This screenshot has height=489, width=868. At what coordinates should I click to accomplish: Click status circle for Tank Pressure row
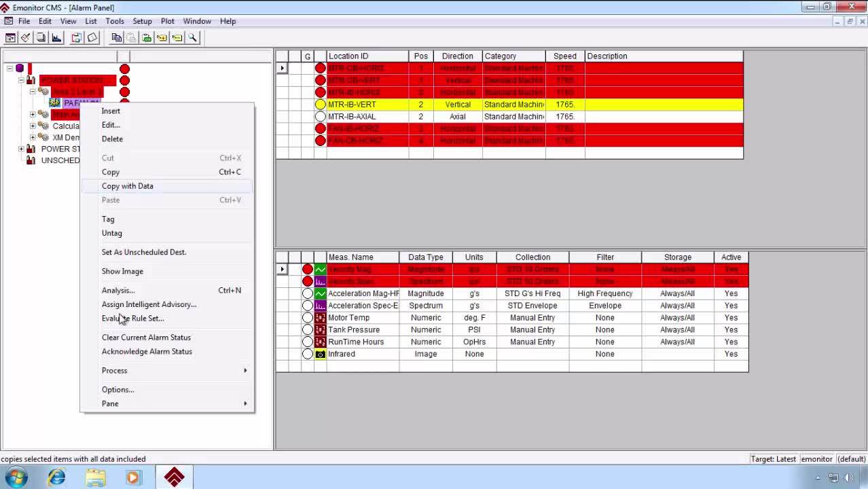point(308,330)
